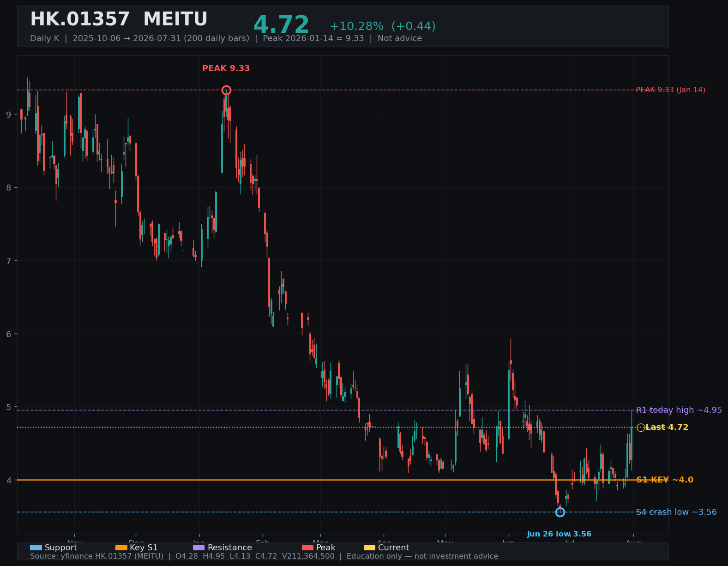Click the Support legend label
728x566 pixels.
[61, 548]
